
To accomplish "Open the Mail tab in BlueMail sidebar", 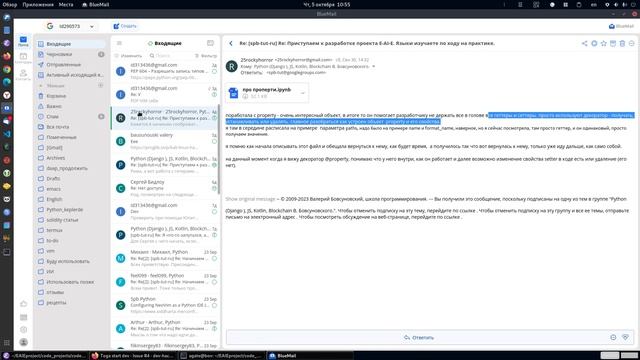I will pyautogui.click(x=23, y=41).
